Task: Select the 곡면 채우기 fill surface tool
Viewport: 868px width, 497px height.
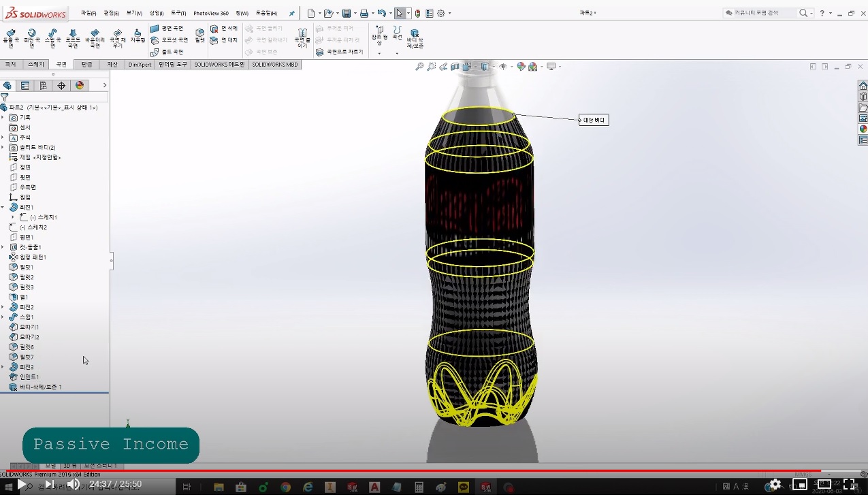Action: (x=117, y=38)
